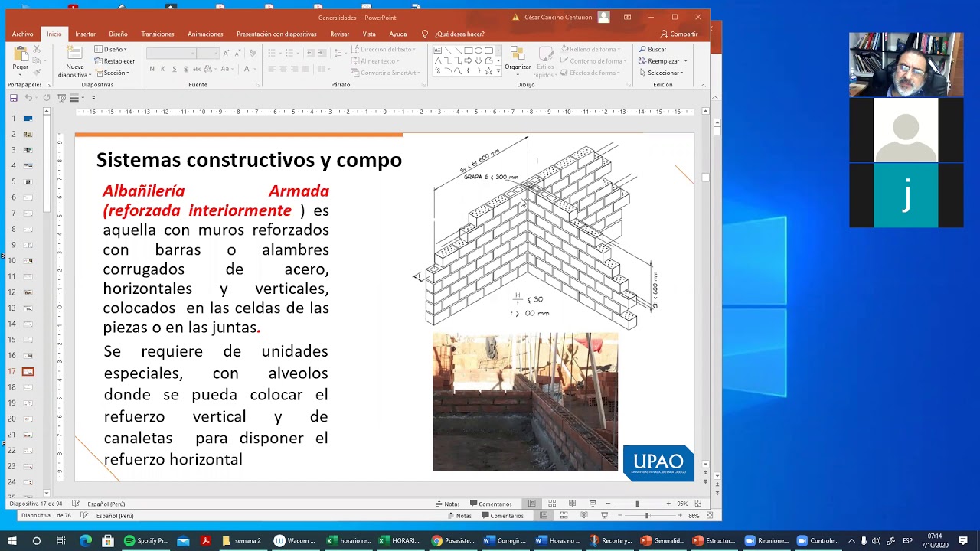Switch to Reading view in the 95% zoom status bar
Image resolution: width=980 pixels, height=551 pixels.
[x=572, y=504]
